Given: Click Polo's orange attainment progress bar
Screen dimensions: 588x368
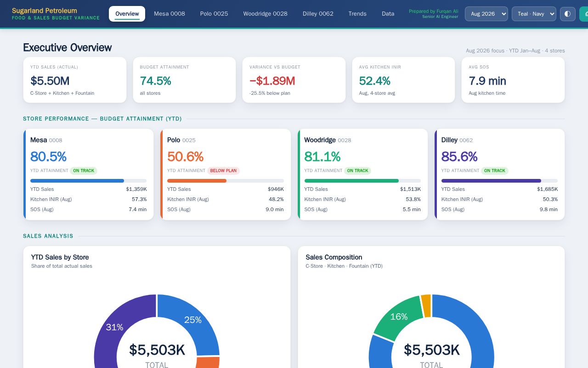Looking at the screenshot, I should (x=197, y=181).
